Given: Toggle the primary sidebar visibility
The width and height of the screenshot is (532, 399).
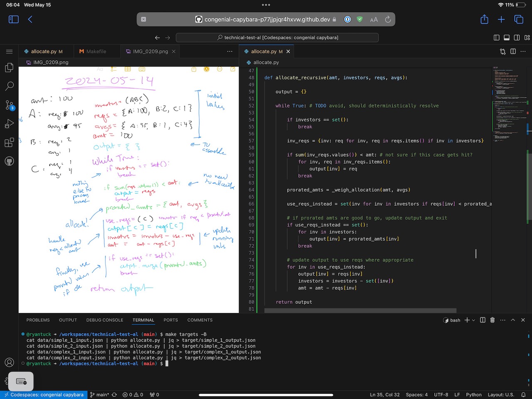Looking at the screenshot, I should click(x=496, y=37).
